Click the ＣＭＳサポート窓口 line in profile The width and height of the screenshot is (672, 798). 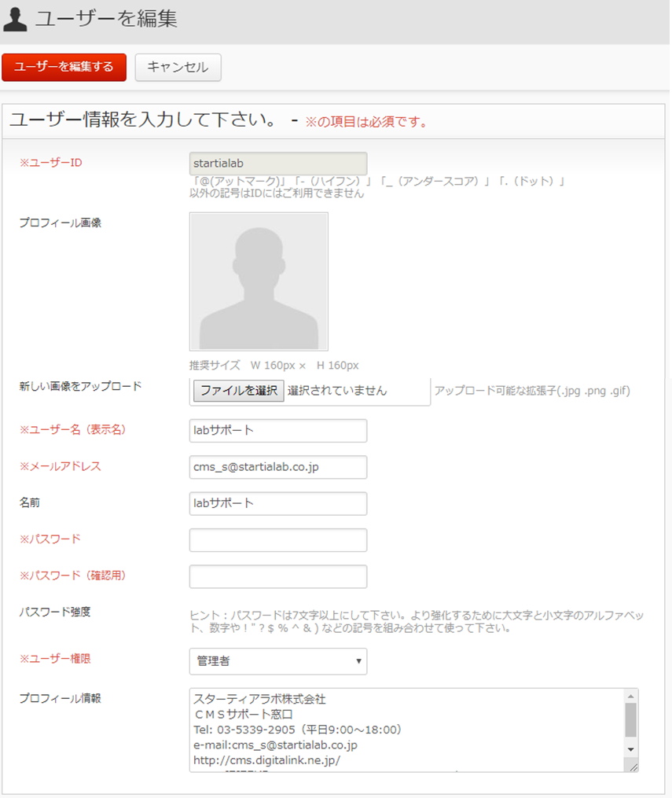click(x=244, y=715)
